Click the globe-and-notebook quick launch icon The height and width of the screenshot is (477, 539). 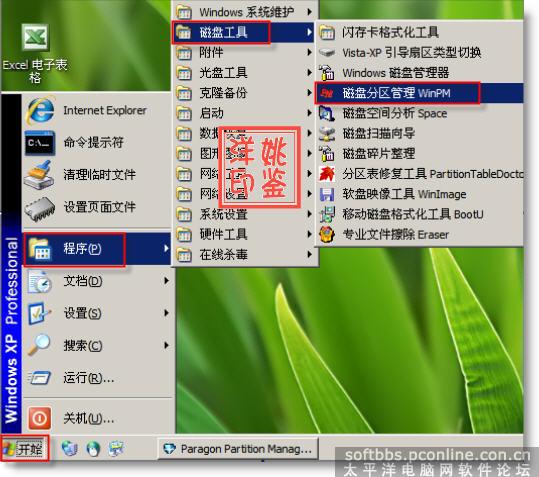[69, 448]
